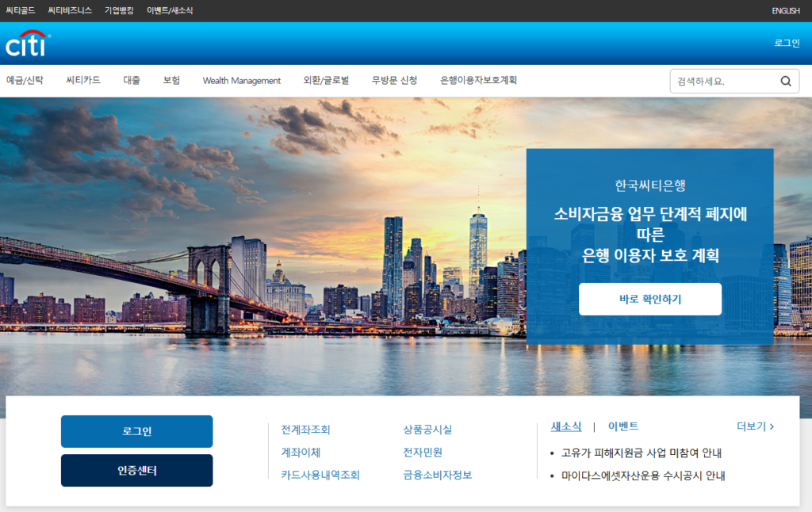This screenshot has width=812, height=512.
Task: Open the Wealth Management menu
Action: pos(241,81)
